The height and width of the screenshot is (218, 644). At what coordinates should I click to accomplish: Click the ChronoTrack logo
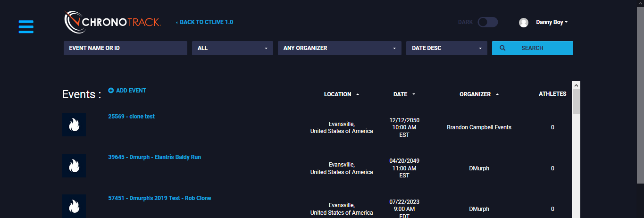113,22
